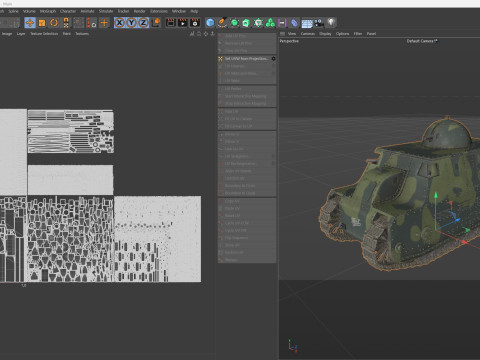Click Render to Picture Viewer icon

(x=183, y=23)
